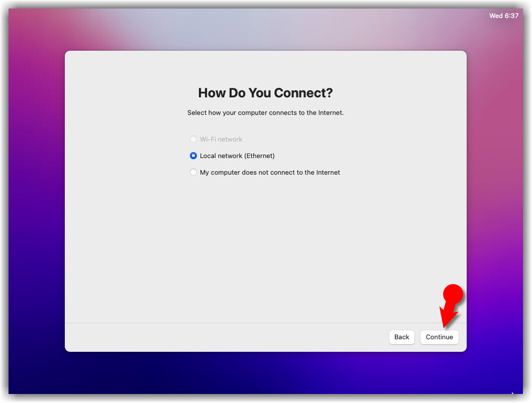532x403 pixels.
Task: Choose the Local network (Ethernet) radio button
Action: [193, 156]
